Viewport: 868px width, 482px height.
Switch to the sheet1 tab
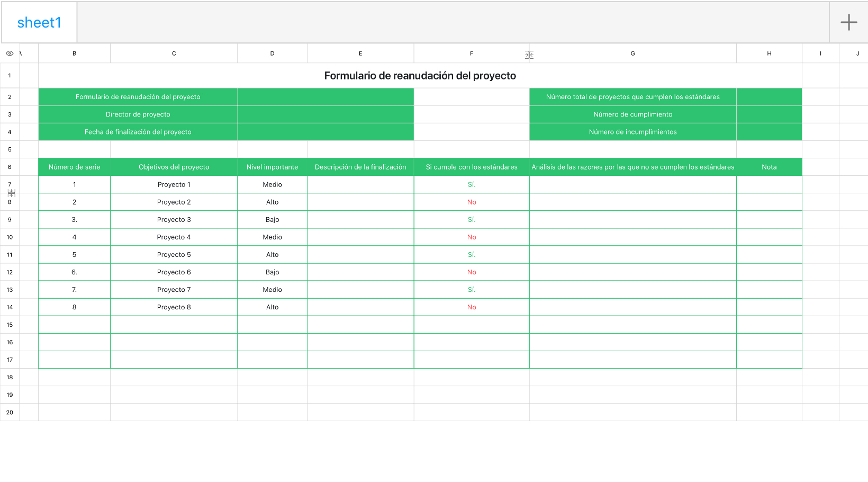[x=39, y=22]
